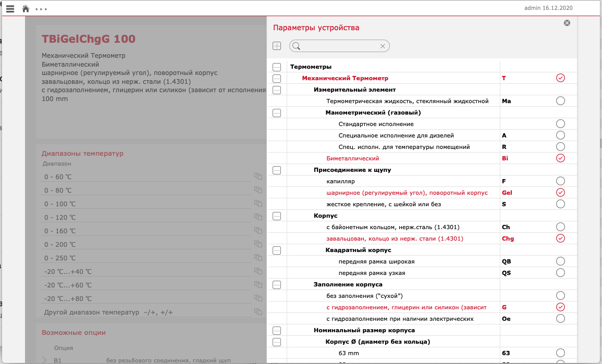Image resolution: width=602 pixels, height=364 pixels.
Task: Click the 0 - 250 ℃ range text
Action: [x=60, y=258]
